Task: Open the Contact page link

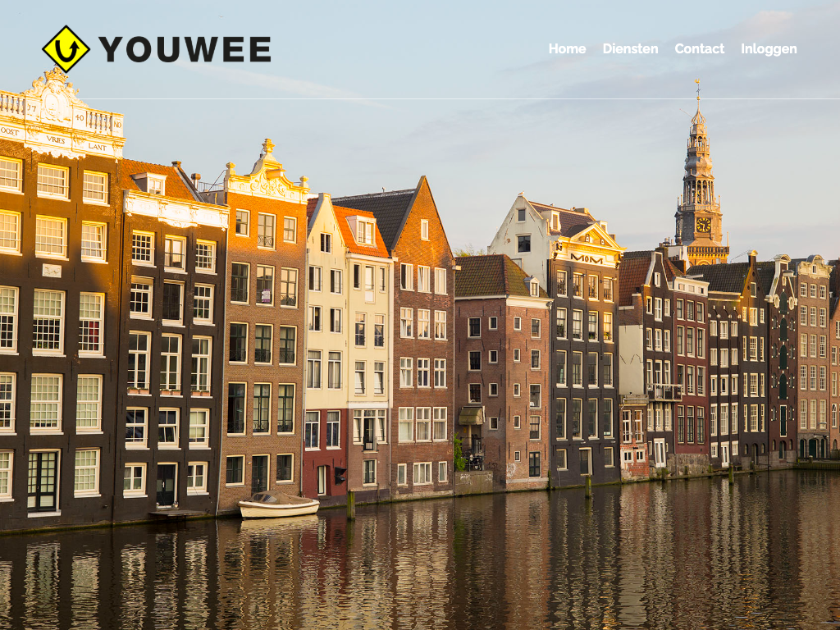Action: (x=699, y=48)
